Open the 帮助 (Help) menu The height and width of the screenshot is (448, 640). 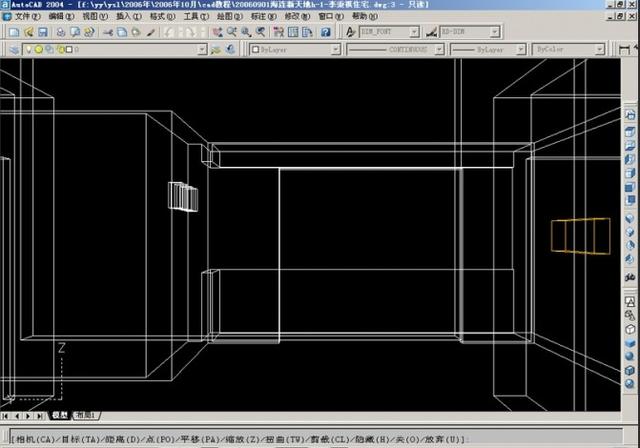pyautogui.click(x=364, y=17)
